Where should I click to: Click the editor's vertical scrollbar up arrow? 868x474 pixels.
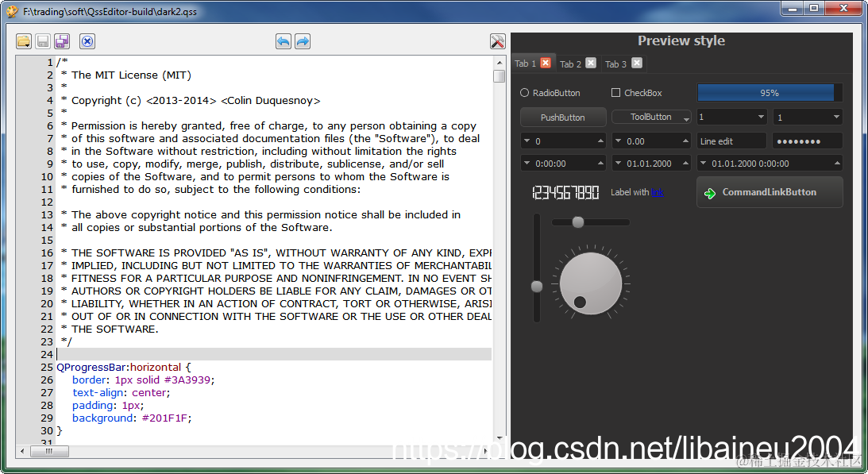click(500, 63)
